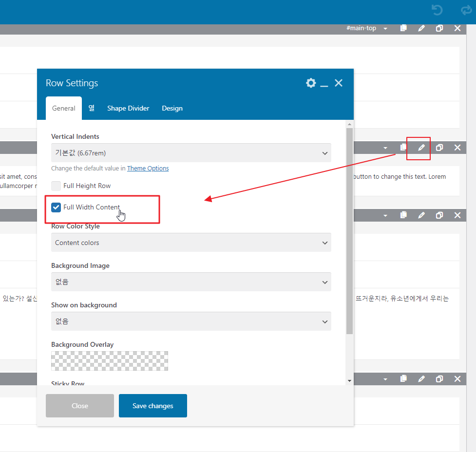
Task: Open the Show on background dropdown
Action: [x=191, y=321]
